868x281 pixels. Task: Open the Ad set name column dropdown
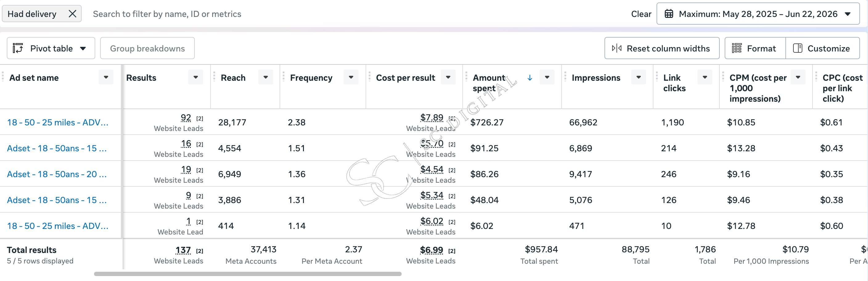click(106, 78)
